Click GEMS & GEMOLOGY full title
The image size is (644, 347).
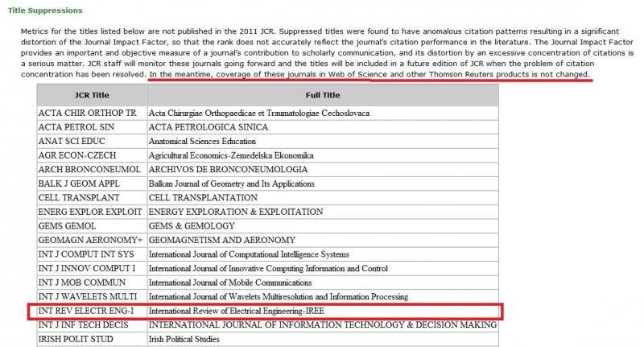tap(192, 226)
